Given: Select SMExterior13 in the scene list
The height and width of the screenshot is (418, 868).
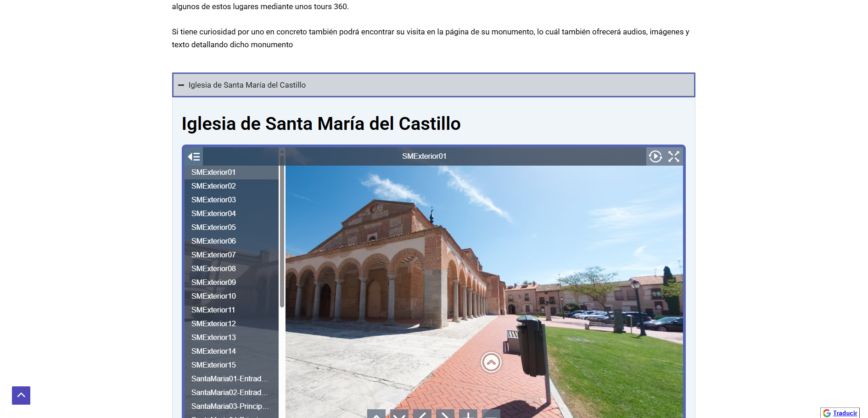Looking at the screenshot, I should click(x=231, y=337).
